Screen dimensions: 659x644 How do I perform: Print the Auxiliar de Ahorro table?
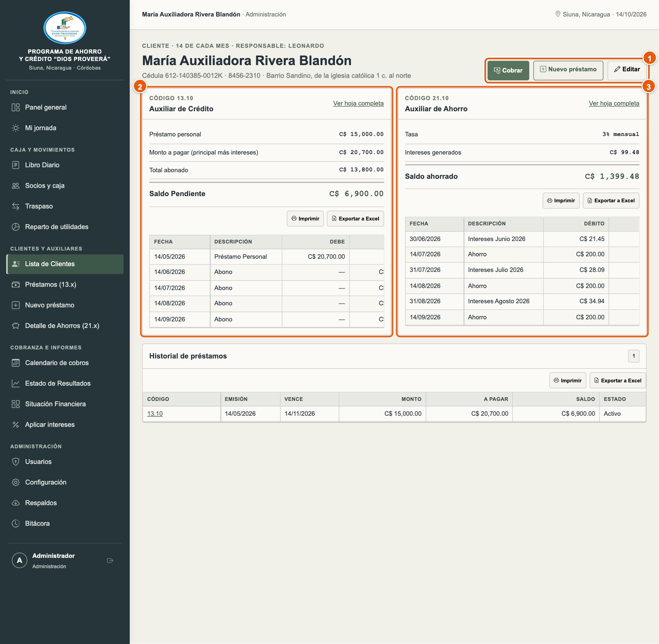561,201
